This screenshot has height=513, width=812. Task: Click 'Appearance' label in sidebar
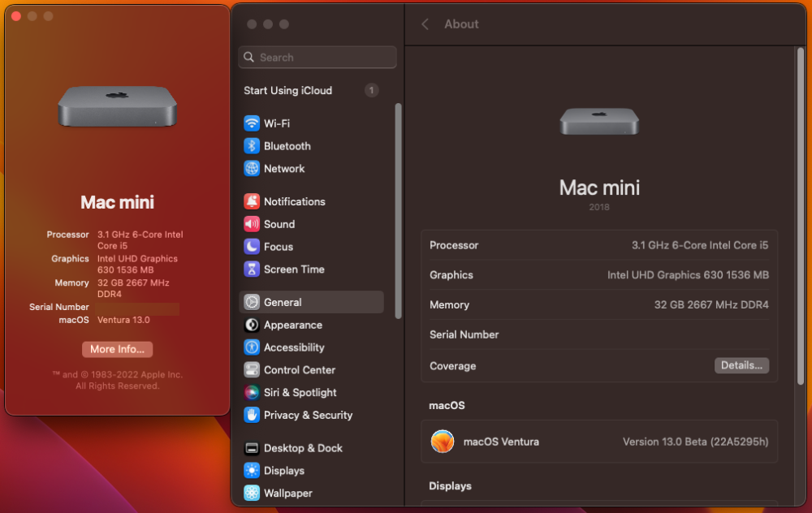(293, 325)
